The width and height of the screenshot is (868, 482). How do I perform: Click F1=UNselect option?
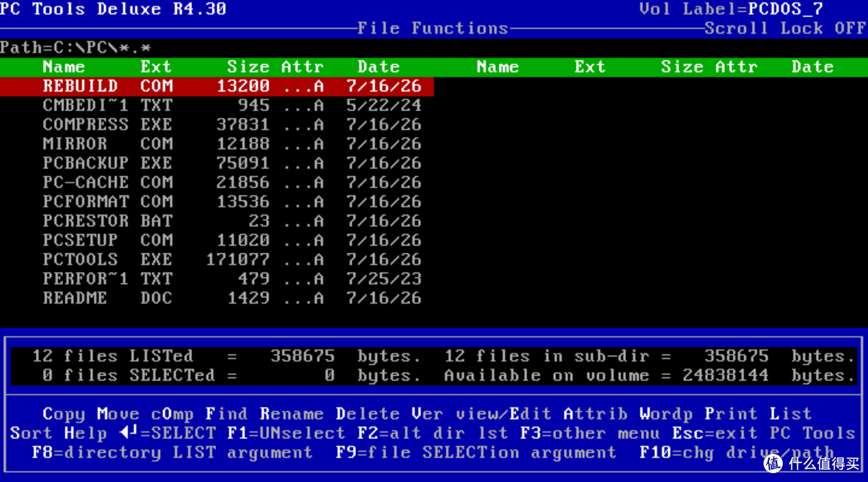click(286, 433)
